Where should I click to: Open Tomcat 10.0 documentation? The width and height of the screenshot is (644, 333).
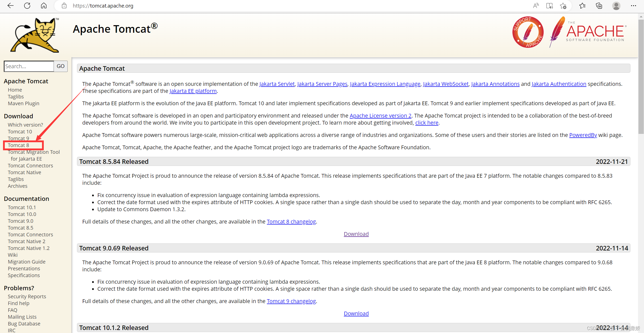click(x=22, y=214)
